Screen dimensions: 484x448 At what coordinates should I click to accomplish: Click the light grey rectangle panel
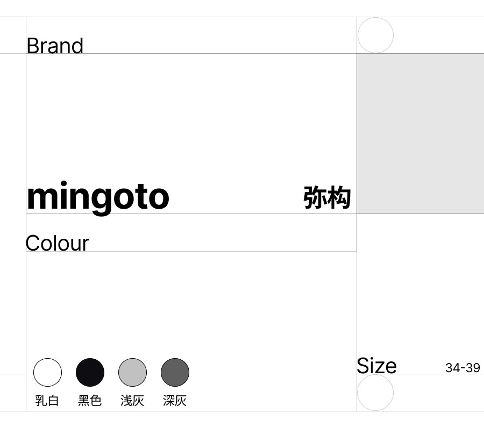click(x=420, y=133)
